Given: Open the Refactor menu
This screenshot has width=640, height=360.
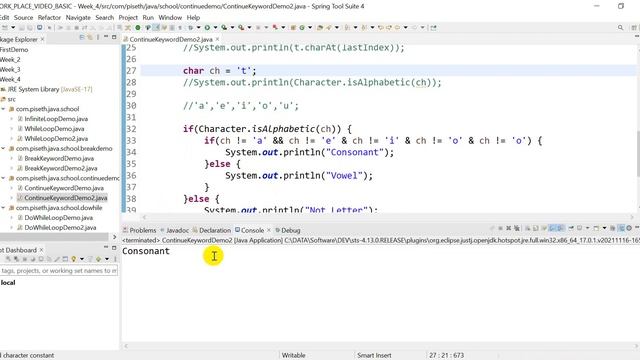Looking at the screenshot, I should (x=49, y=18).
